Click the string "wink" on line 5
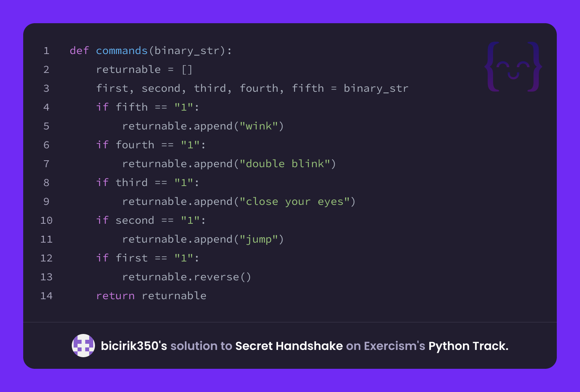The image size is (580, 392). (258, 126)
